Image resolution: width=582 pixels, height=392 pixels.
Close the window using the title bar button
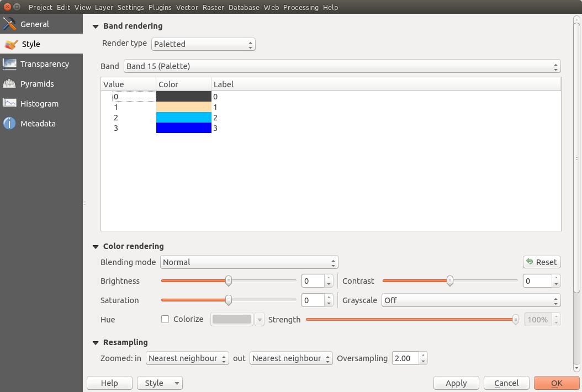[x=6, y=7]
